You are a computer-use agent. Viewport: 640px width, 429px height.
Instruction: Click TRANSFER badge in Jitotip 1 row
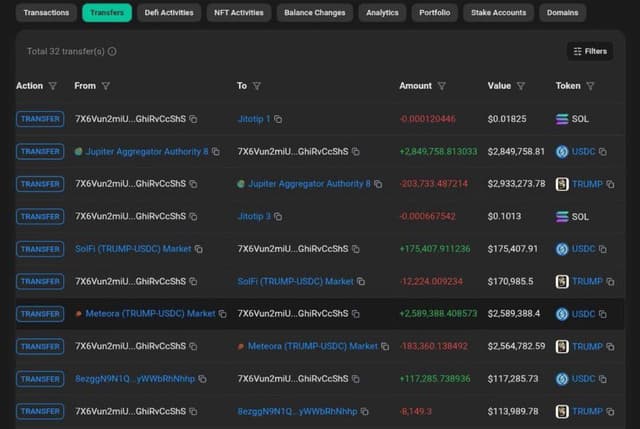click(40, 119)
